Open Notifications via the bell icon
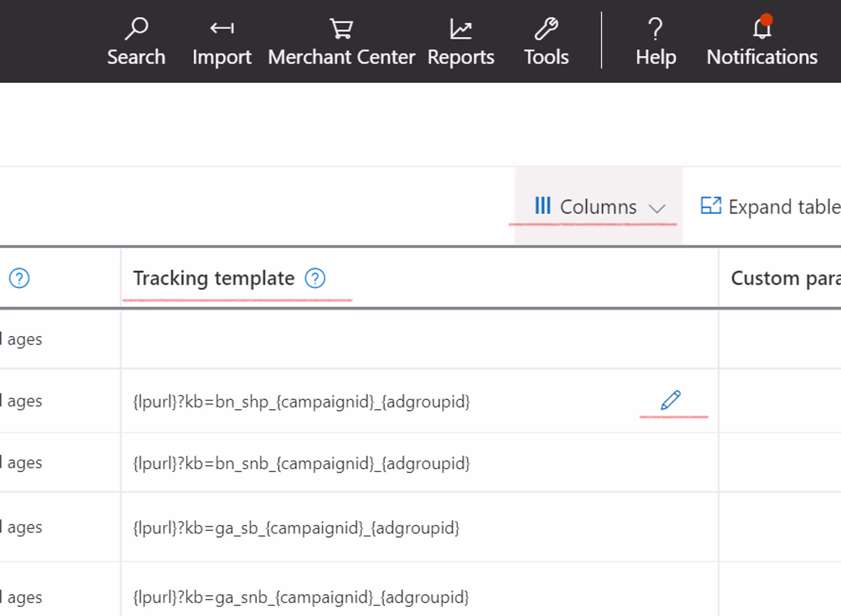The image size is (841, 616). click(x=762, y=29)
